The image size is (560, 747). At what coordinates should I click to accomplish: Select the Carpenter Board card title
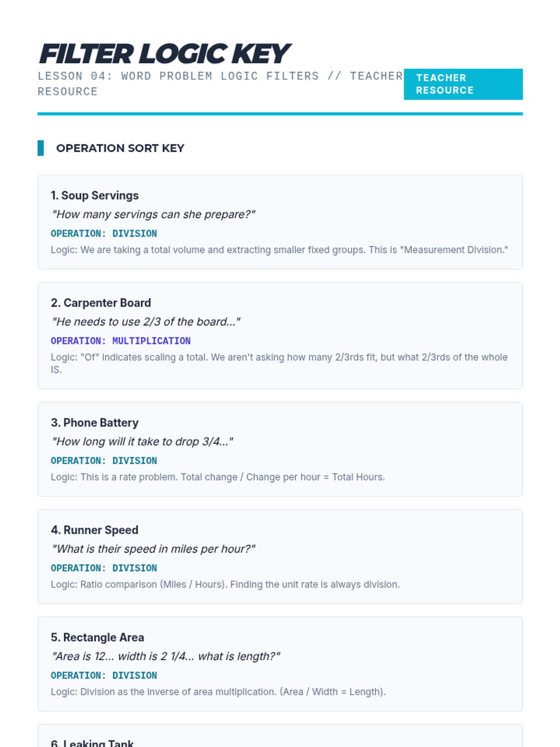tap(101, 303)
